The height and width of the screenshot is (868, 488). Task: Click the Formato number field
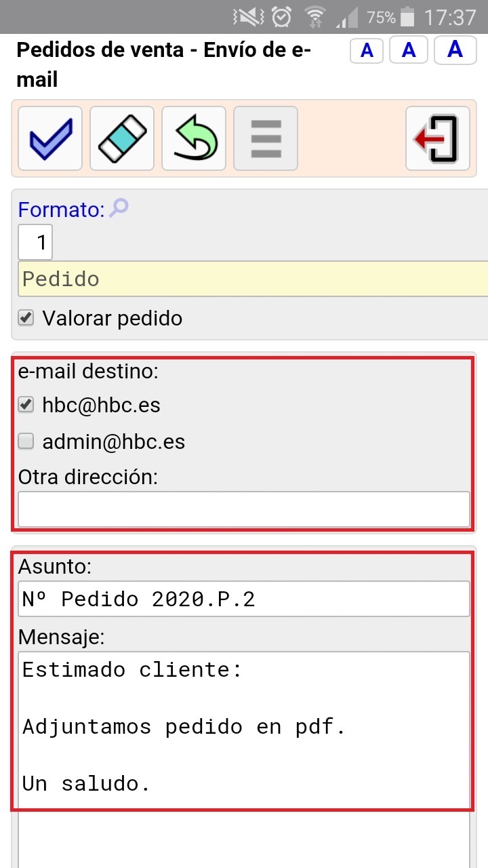(35, 242)
